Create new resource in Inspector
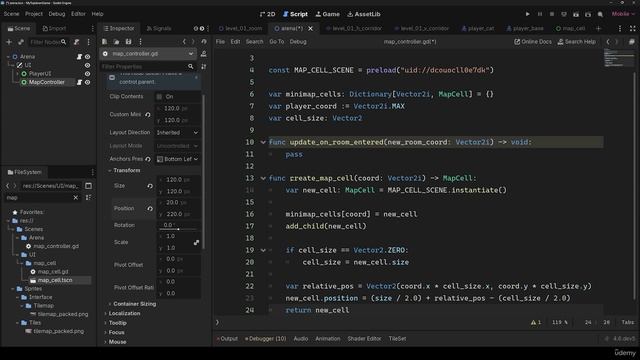This screenshot has height=360, width=640. pyautogui.click(x=104, y=42)
